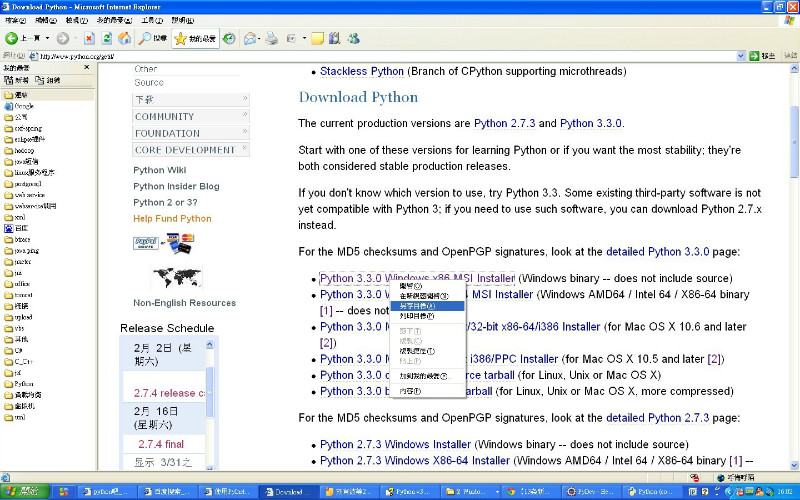Click the yellow note Discuss icon
Screen dimensions: 800x500
(x=317, y=38)
